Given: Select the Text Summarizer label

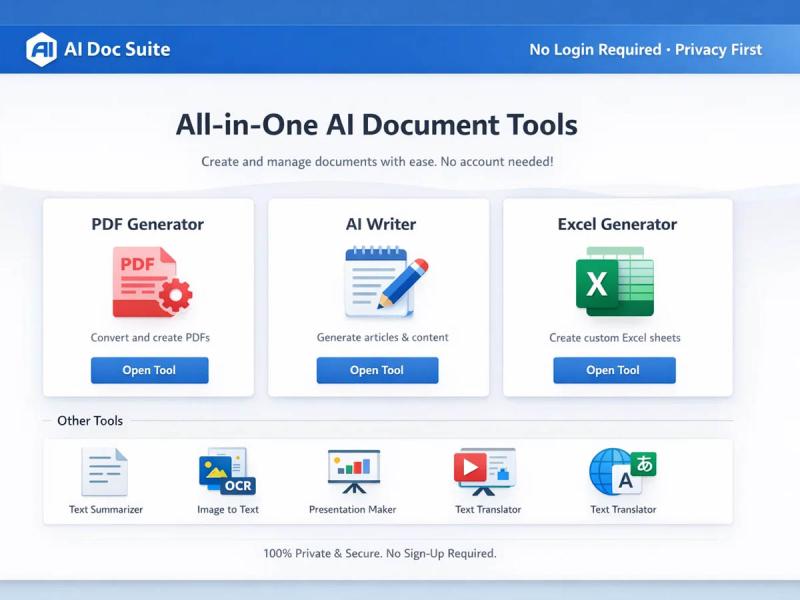Looking at the screenshot, I should point(106,510).
